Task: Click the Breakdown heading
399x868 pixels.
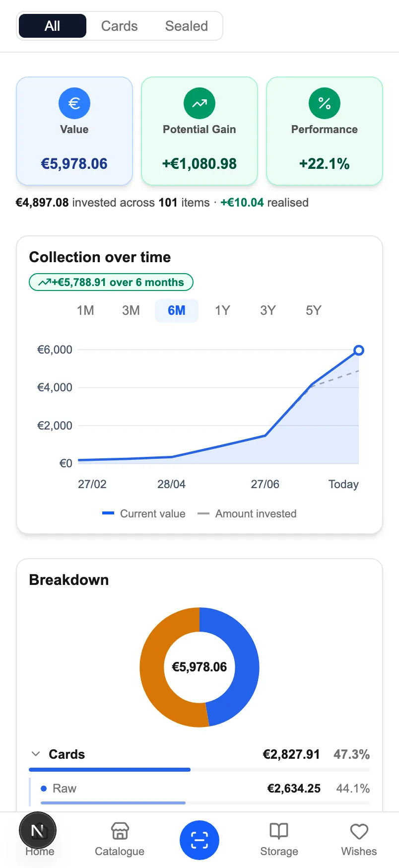Action: (69, 580)
